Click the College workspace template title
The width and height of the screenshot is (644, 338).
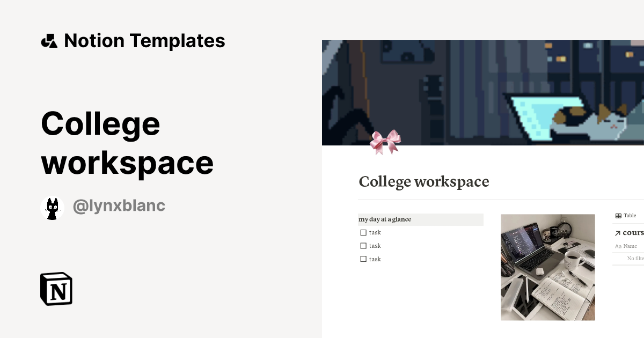127,142
